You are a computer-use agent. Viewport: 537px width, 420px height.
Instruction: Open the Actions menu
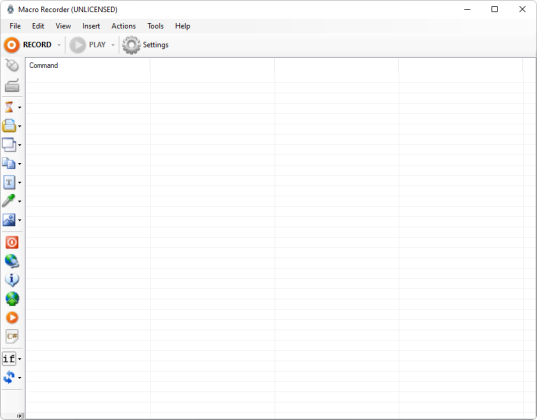123,26
